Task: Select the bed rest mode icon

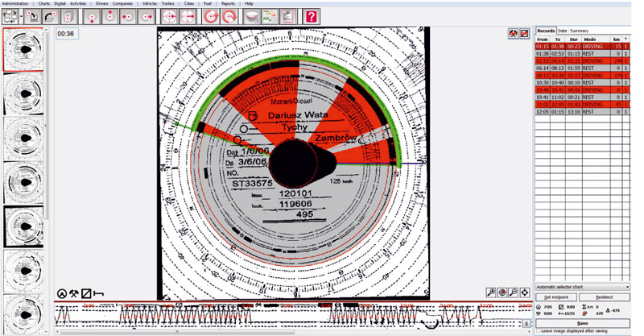Action: pos(98,293)
